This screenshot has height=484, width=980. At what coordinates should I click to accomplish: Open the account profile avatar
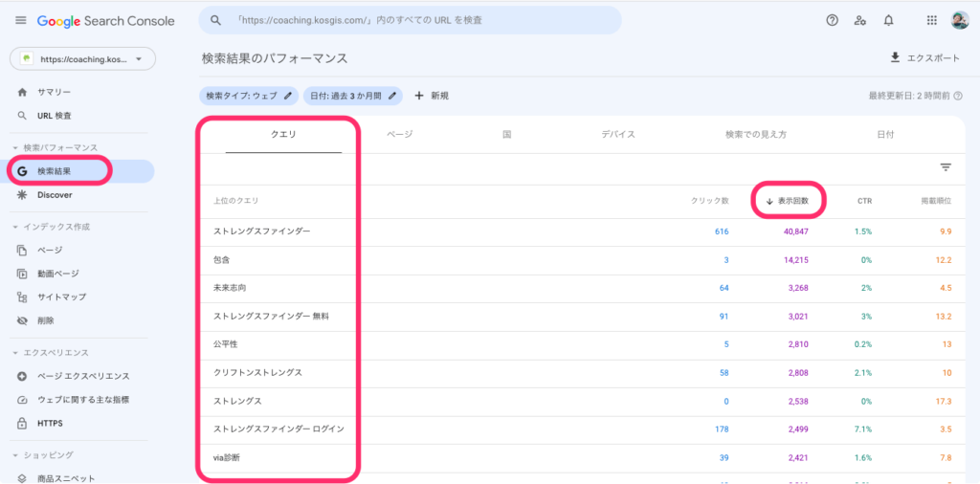click(960, 21)
